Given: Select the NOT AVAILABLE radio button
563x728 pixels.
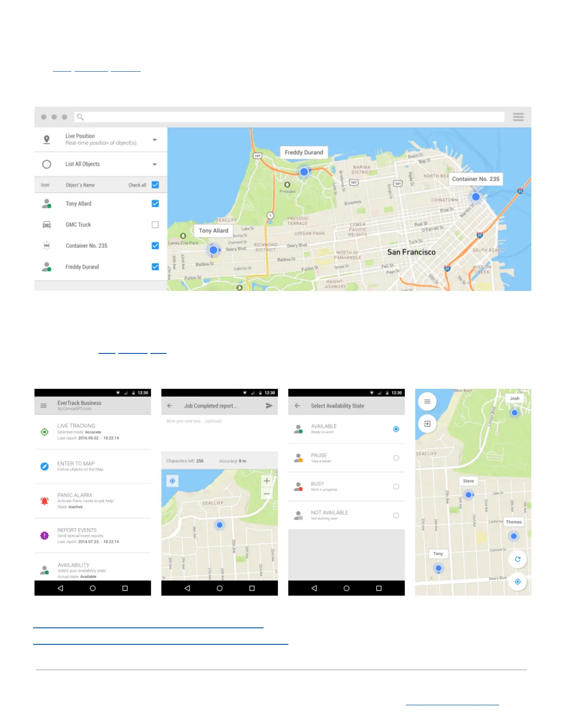Looking at the screenshot, I should (x=396, y=515).
